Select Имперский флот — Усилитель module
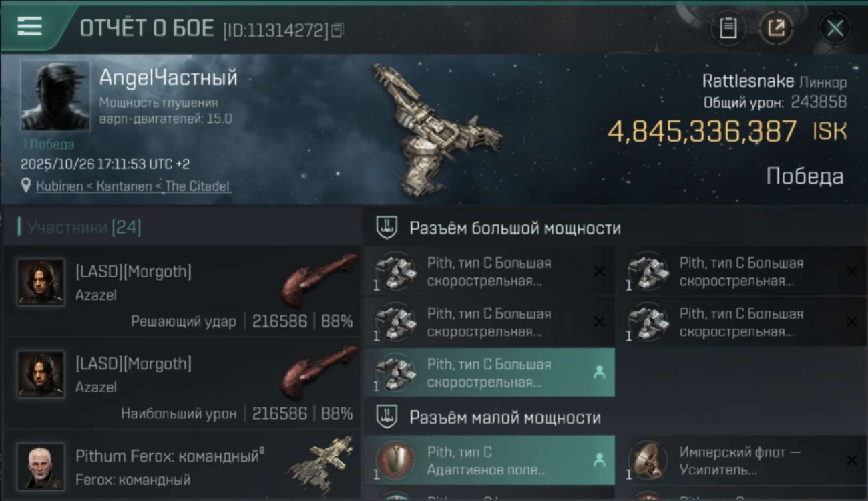 pyautogui.click(x=742, y=460)
